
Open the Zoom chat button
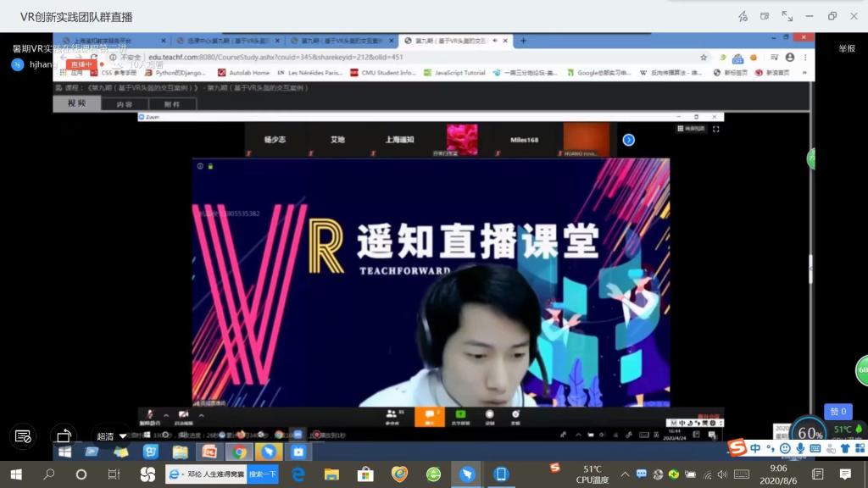click(x=429, y=417)
